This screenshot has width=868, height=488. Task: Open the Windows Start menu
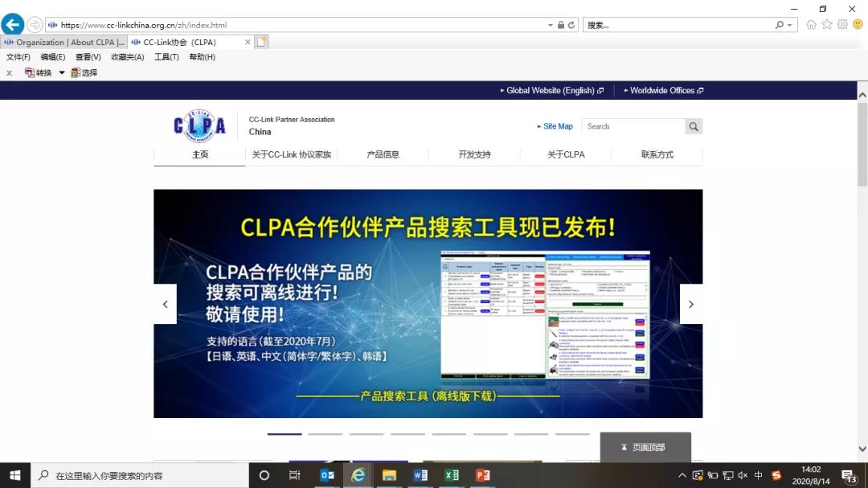[15, 475]
